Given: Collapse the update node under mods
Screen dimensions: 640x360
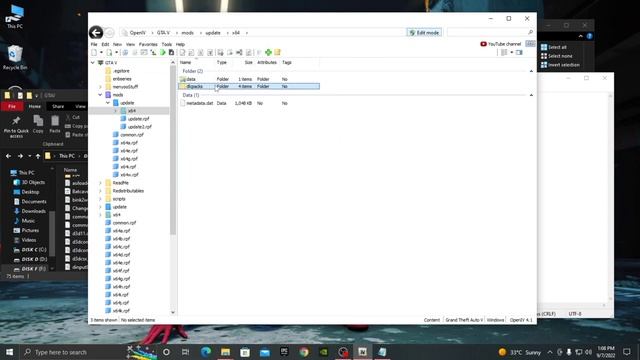Looking at the screenshot, I should click(x=108, y=103).
